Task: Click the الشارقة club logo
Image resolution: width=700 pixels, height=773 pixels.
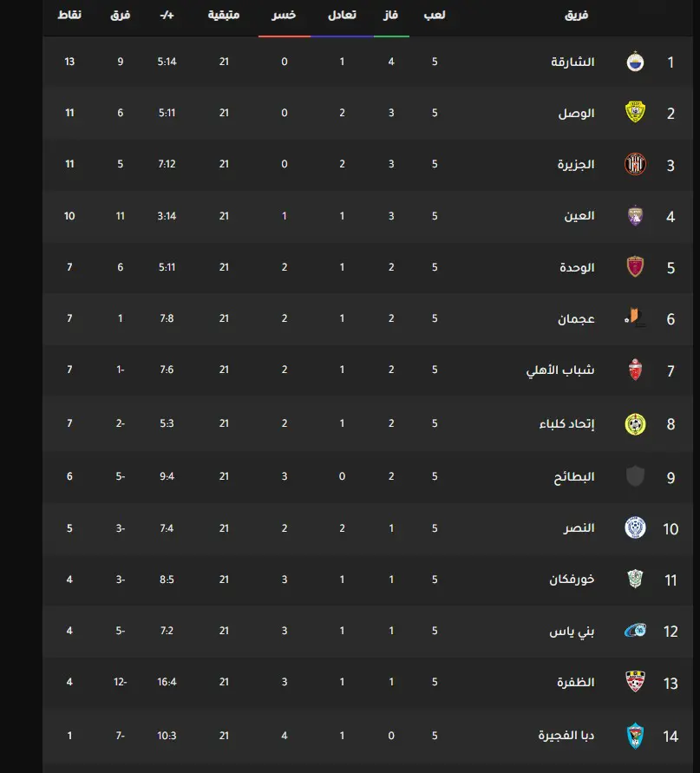Action: coord(635,62)
